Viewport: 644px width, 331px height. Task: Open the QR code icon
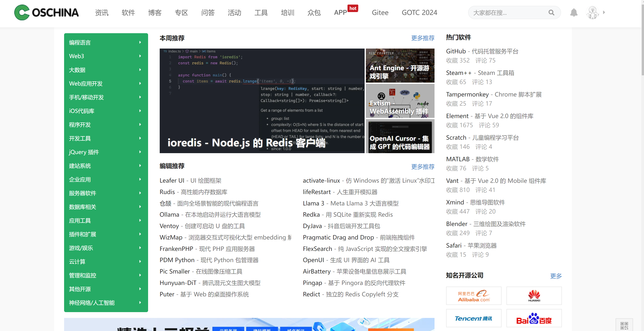(624, 325)
